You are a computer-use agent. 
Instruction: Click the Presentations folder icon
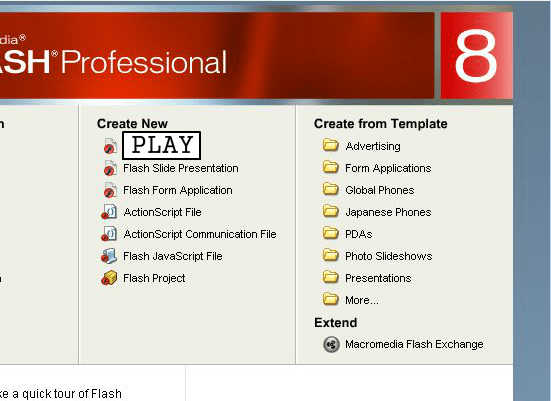[x=331, y=277]
